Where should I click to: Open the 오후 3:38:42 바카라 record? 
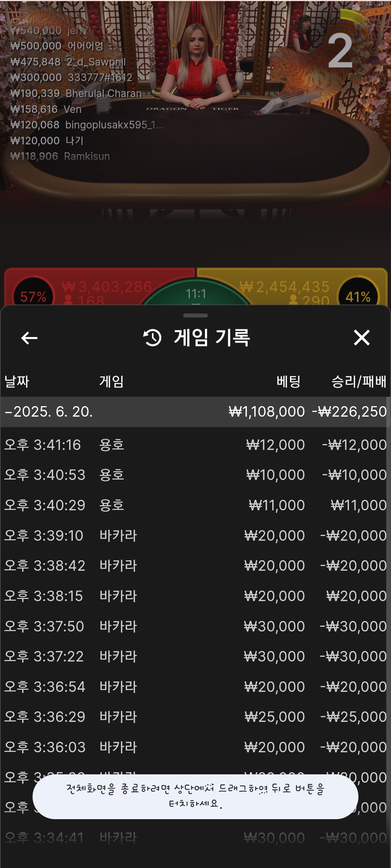[195, 566]
